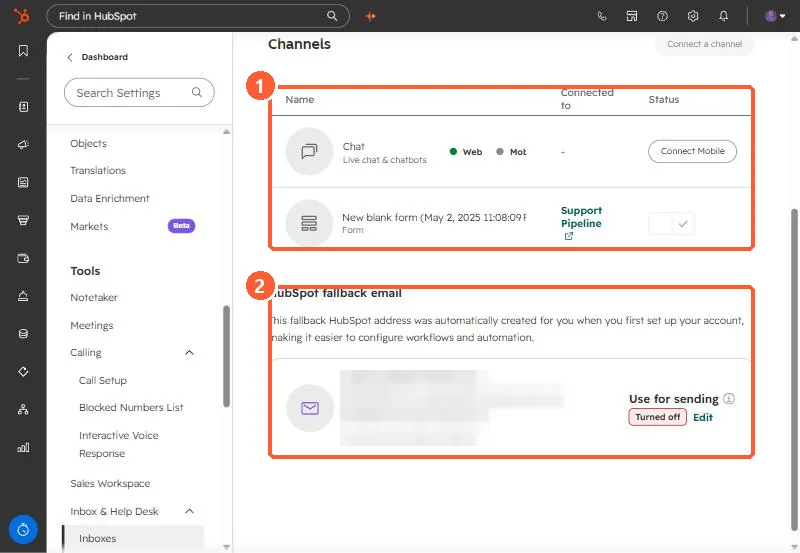Open the Marketplace storefront icon
The image size is (800, 553).
pyautogui.click(x=632, y=16)
